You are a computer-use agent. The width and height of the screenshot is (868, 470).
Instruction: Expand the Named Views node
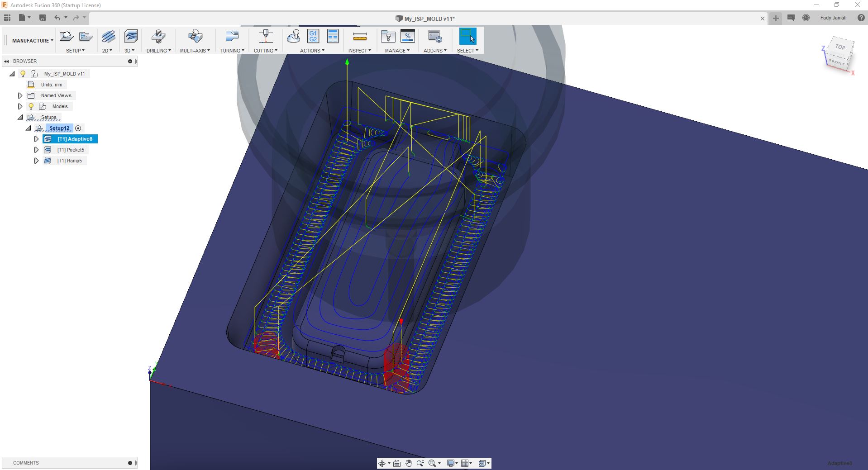(x=20, y=95)
